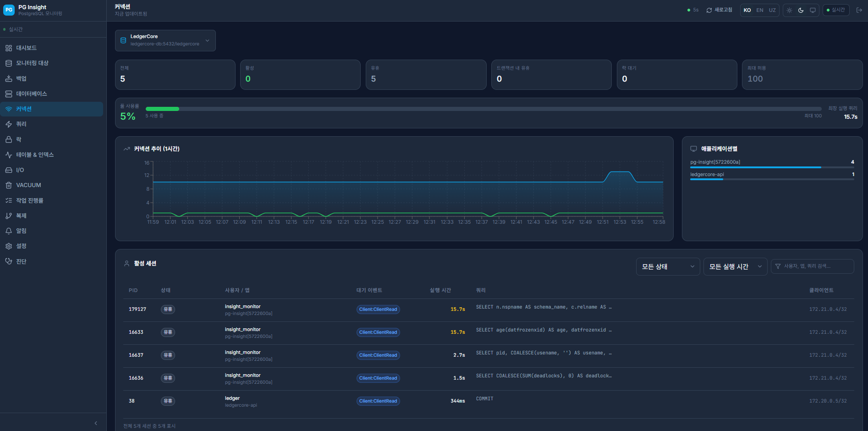Click the 풀 사용률 pool usage progress bar

point(483,109)
